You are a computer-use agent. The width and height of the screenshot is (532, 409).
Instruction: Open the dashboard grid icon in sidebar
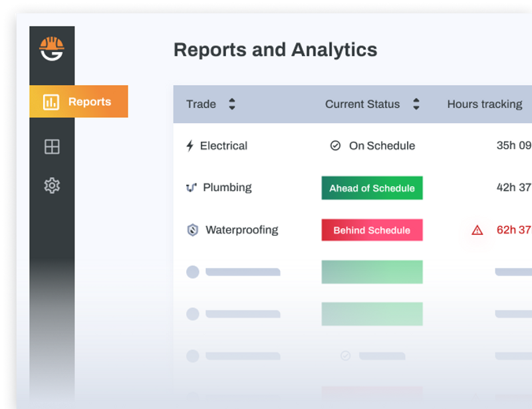pos(52,146)
